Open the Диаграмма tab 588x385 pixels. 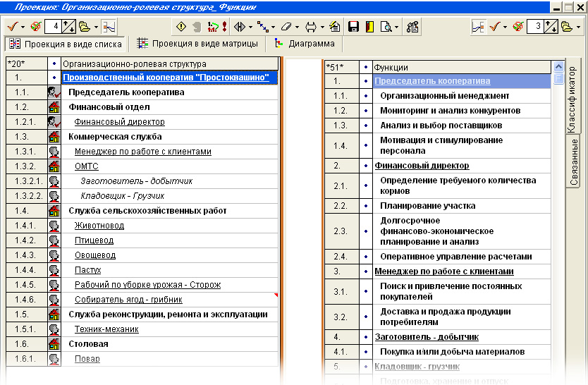pyautogui.click(x=304, y=44)
